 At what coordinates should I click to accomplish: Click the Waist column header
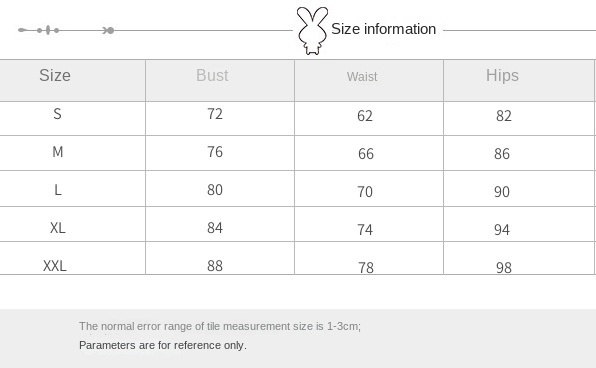point(362,77)
